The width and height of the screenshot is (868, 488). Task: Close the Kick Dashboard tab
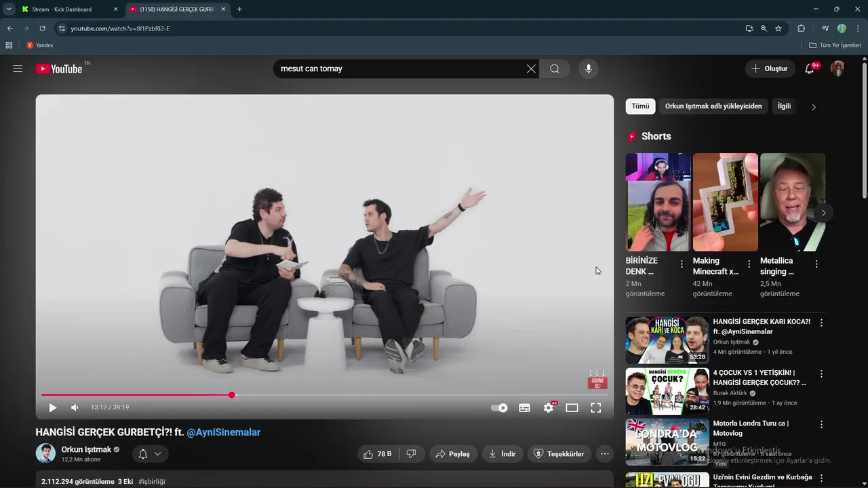click(x=115, y=9)
